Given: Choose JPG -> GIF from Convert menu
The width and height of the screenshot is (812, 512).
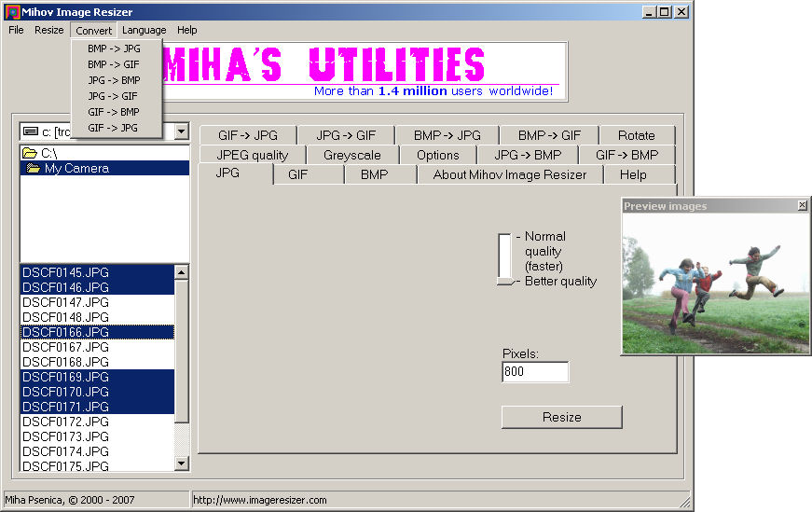Looking at the screenshot, I should pos(113,96).
